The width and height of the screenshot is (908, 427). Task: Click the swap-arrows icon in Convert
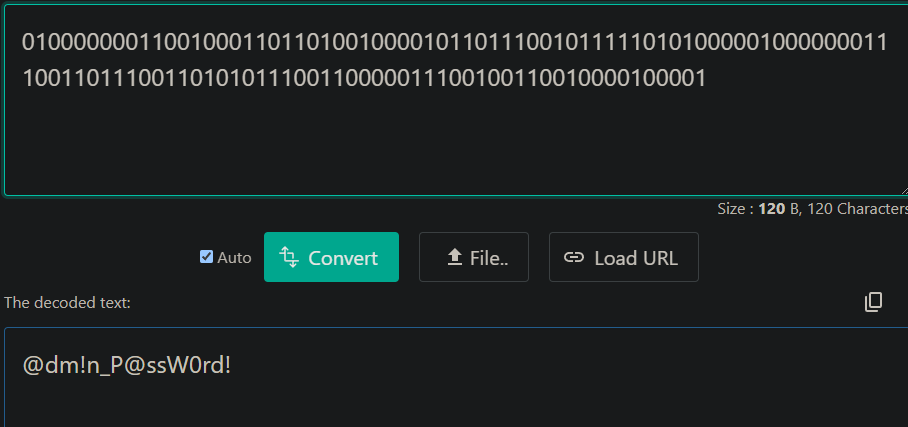pyautogui.click(x=290, y=257)
